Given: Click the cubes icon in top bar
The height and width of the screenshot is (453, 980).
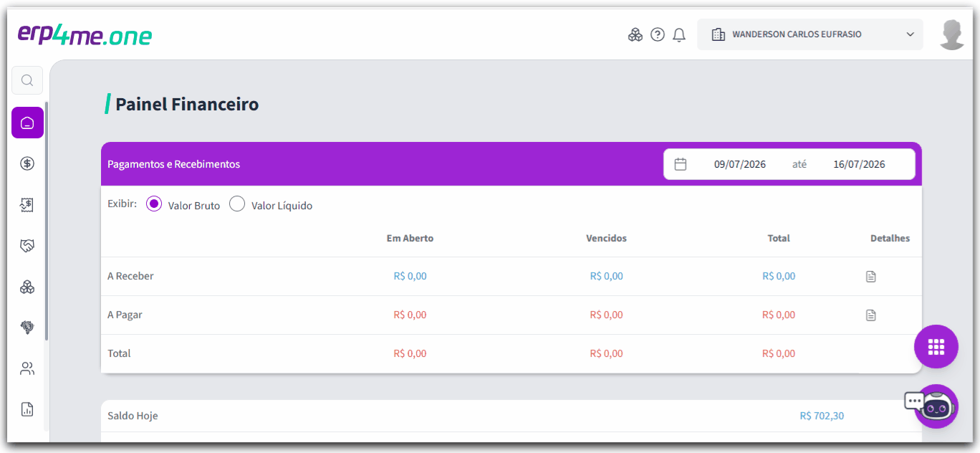Looking at the screenshot, I should point(635,34).
